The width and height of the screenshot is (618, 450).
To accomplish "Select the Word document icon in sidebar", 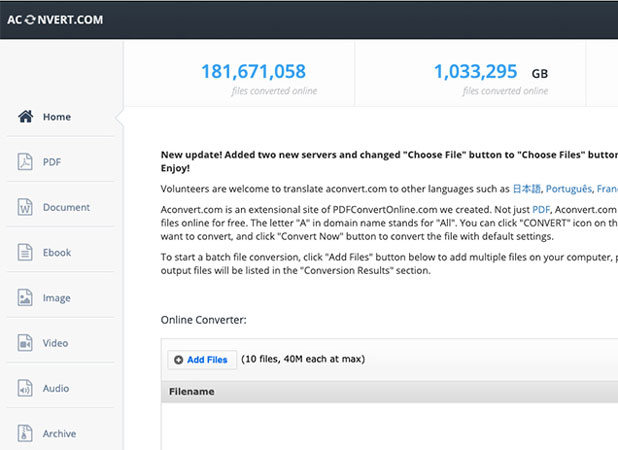I will (x=26, y=207).
